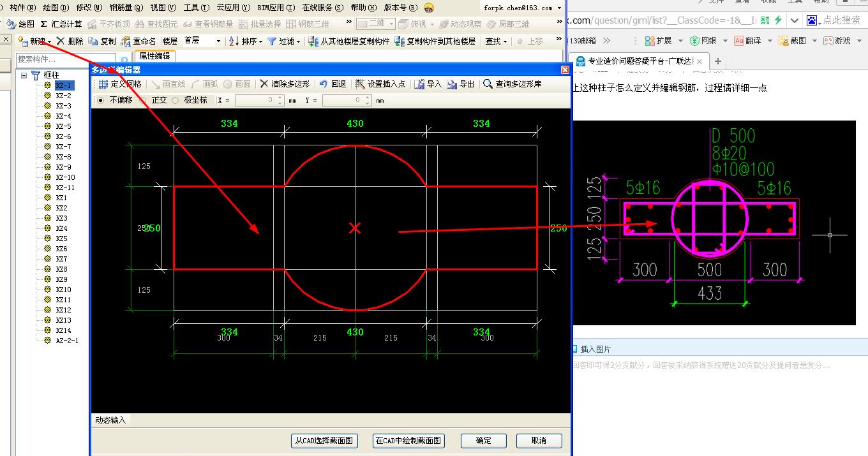Click the 复制 copy tool
Viewport: 868px width, 456px height.
click(x=102, y=41)
